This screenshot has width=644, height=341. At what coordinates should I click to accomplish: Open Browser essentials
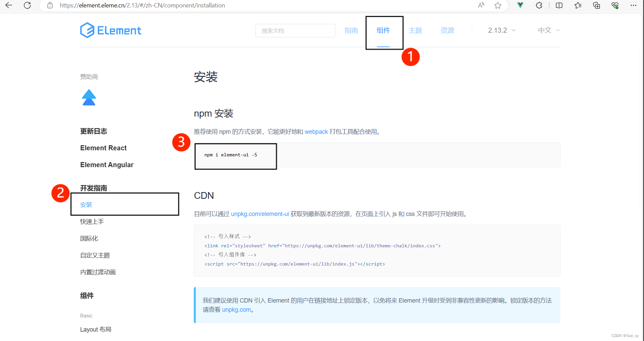tap(615, 5)
